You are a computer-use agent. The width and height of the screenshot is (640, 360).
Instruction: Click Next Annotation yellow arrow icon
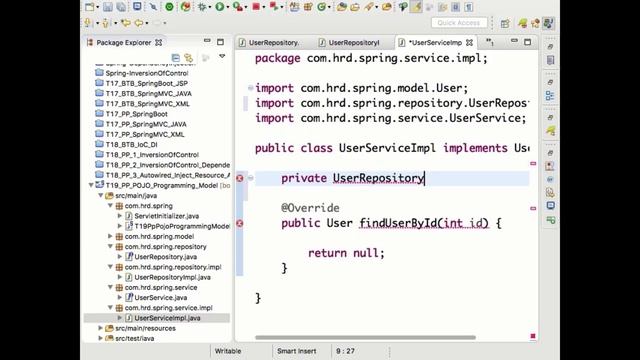(88, 23)
